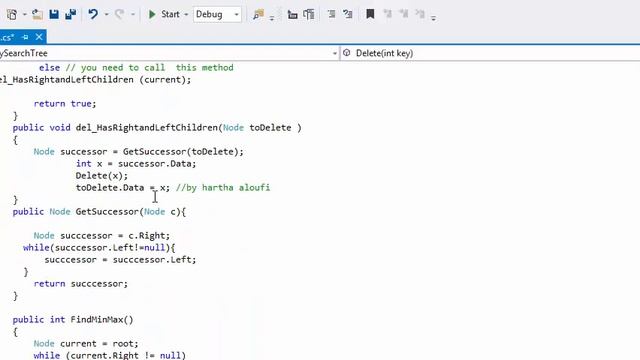Open the SearchTree class navigation dropdown
640x360 pixels.
tap(334, 53)
